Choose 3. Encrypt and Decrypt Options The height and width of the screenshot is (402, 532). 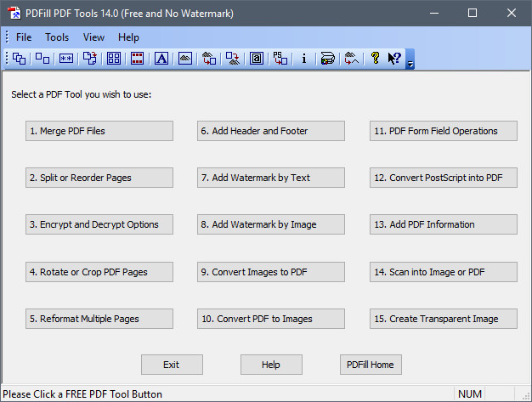[99, 224]
